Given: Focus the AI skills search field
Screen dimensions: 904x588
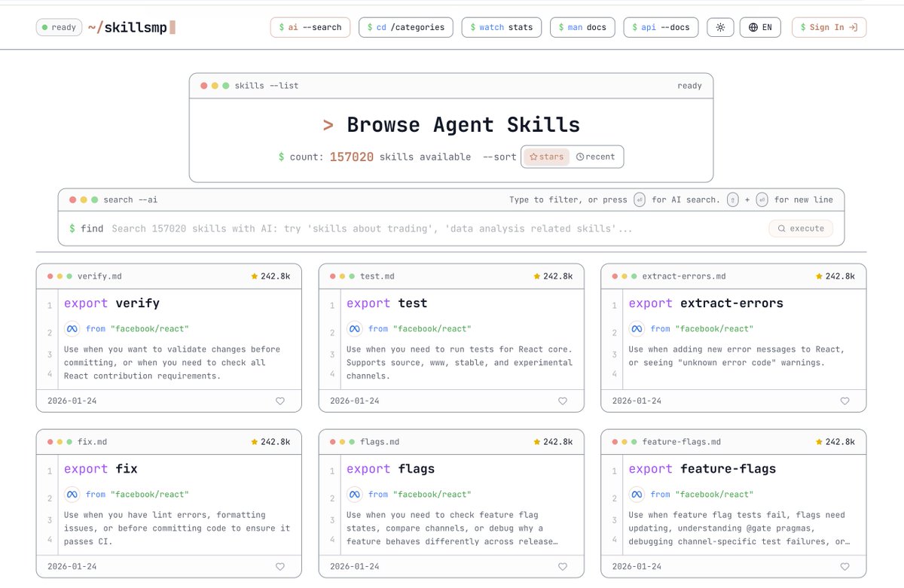Looking at the screenshot, I should pyautogui.click(x=437, y=229).
